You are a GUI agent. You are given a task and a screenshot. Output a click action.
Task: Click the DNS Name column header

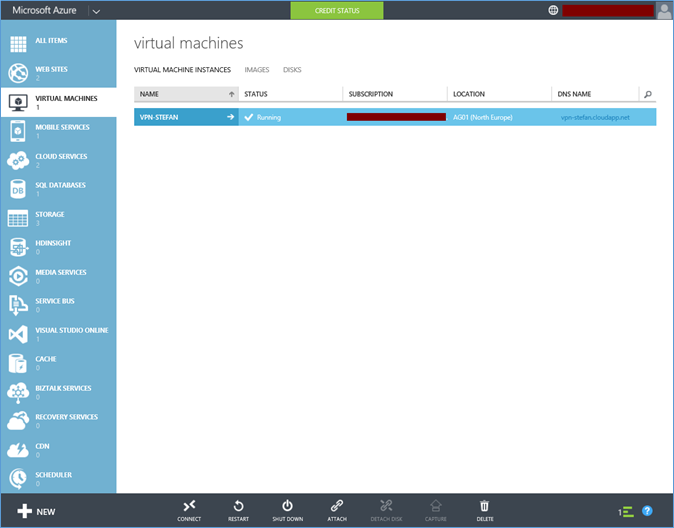(x=595, y=94)
